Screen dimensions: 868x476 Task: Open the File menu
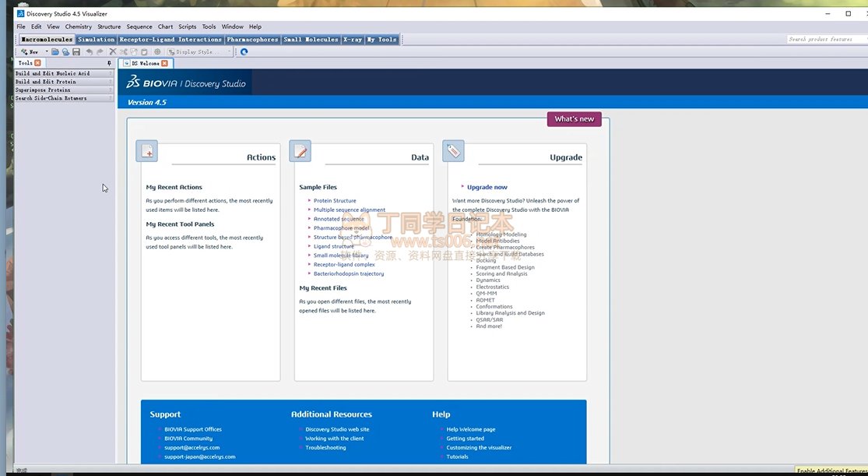point(21,26)
